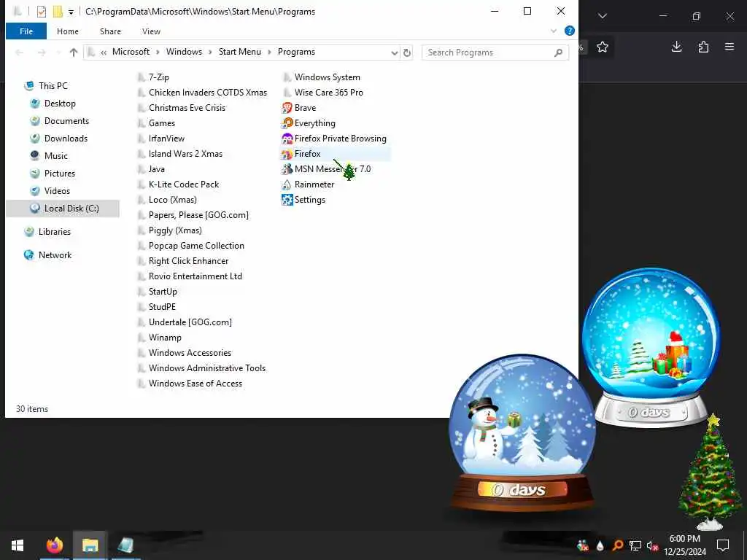The height and width of the screenshot is (560, 747).
Task: Click the Properties quick access toolbar icon
Action: tap(42, 12)
